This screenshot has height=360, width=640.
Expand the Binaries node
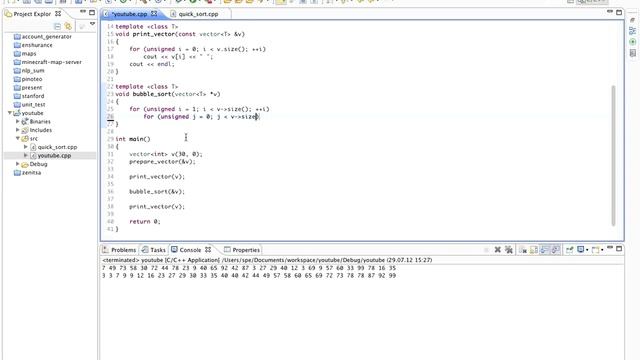[18, 122]
